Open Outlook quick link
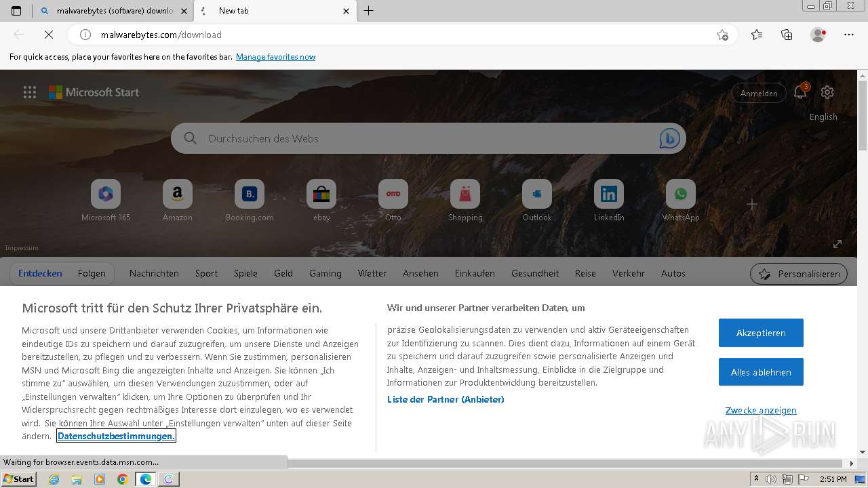The image size is (868, 488). point(537,201)
